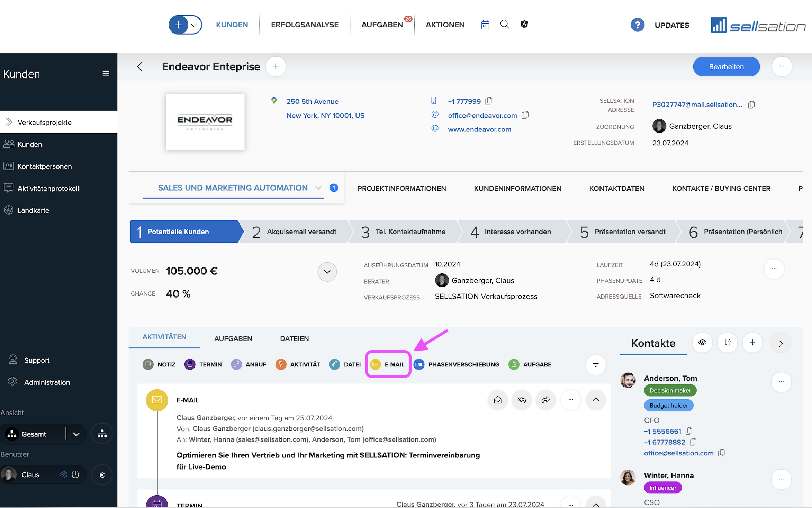Copy the phone number +1 777999
The height and width of the screenshot is (508, 812).
pos(489,101)
